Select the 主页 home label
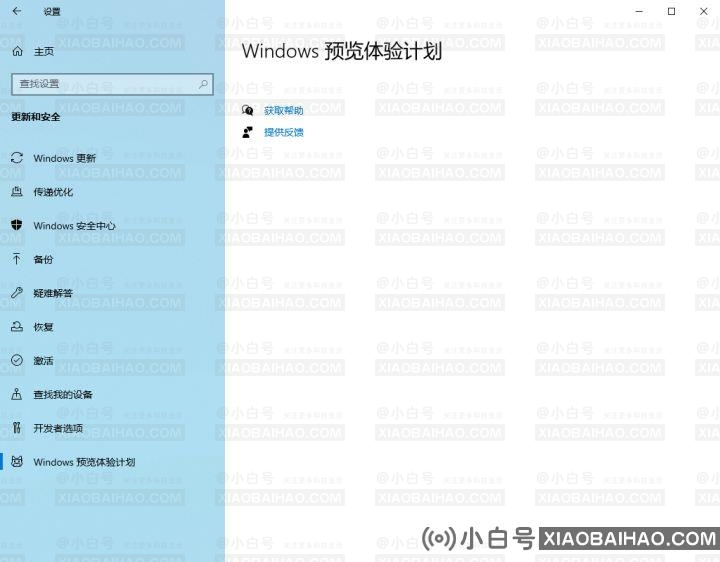 (x=44, y=51)
